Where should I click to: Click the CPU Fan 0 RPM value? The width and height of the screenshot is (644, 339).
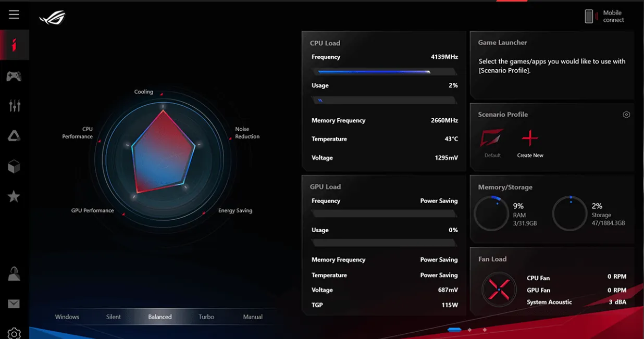click(x=617, y=277)
